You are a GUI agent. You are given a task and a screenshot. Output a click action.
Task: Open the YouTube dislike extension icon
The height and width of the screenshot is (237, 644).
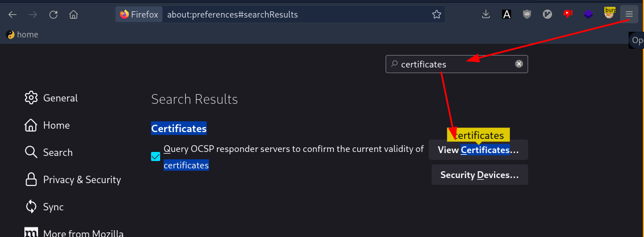pos(568,15)
